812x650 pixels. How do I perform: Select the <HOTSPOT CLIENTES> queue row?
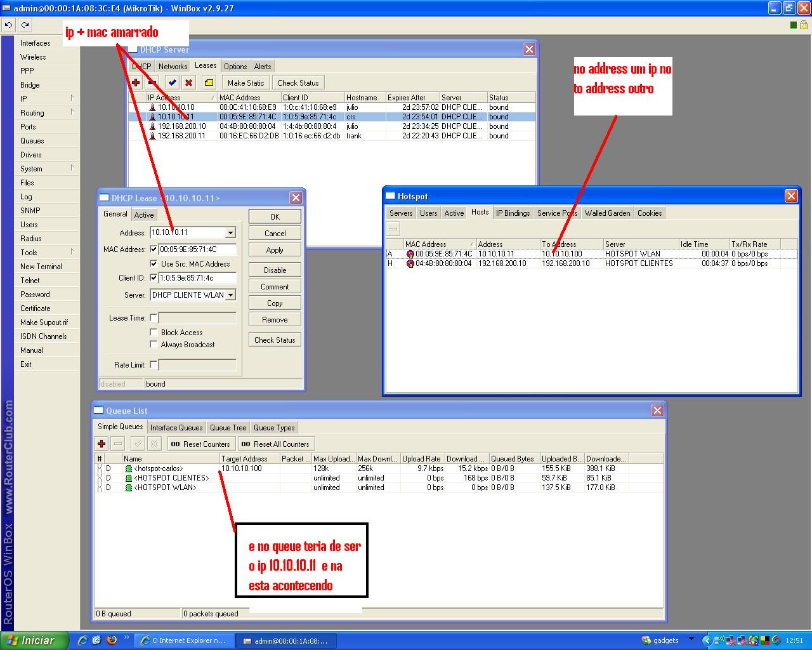(379, 478)
